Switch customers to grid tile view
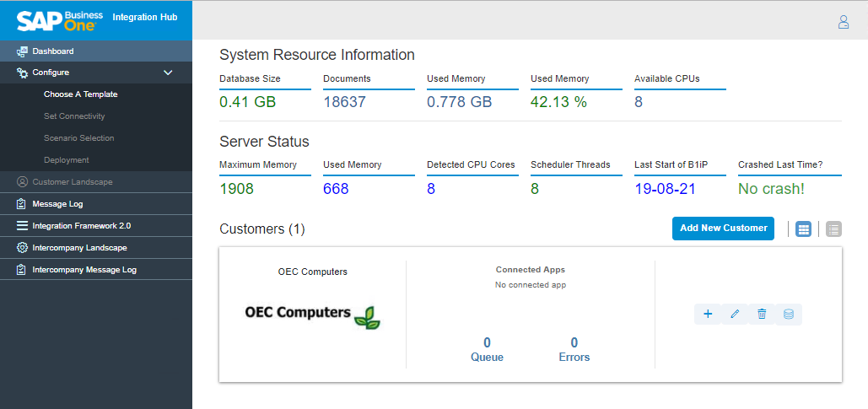868x409 pixels. click(803, 229)
